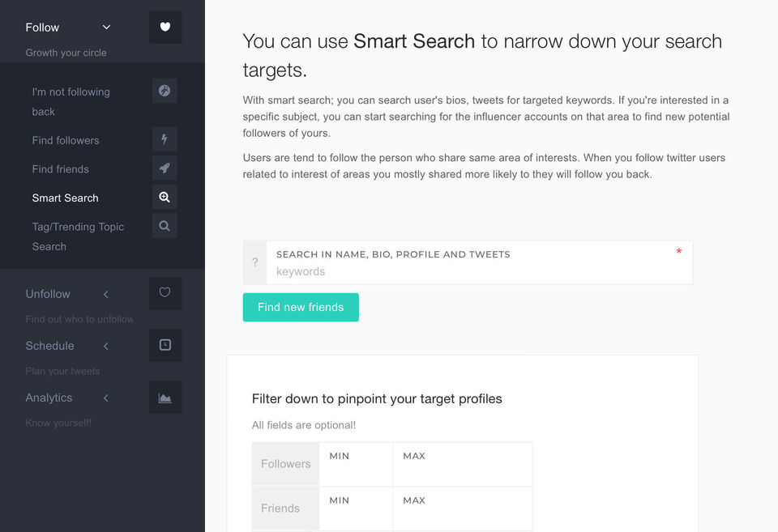Click the compass icon next to I'm not following back
The image size is (778, 532).
(165, 91)
